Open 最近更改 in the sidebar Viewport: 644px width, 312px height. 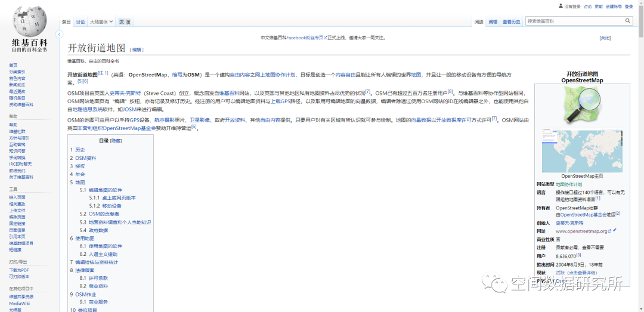coord(17,92)
